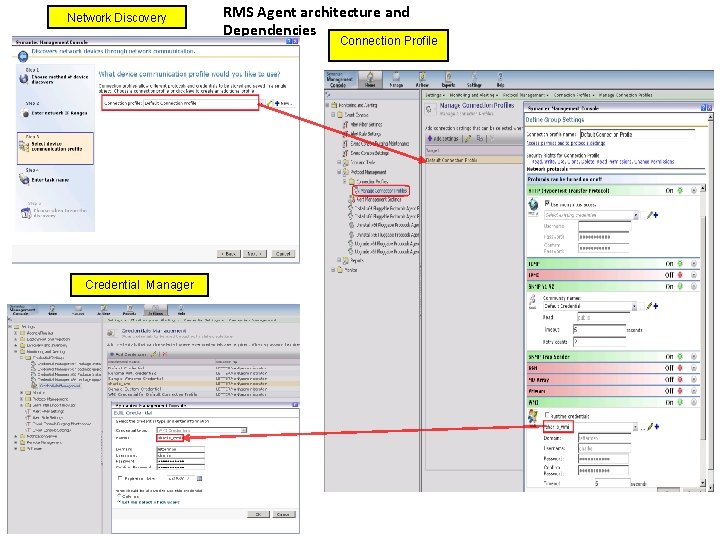Open HTTP select existing credential dropdown
Viewport: 720px width, 540px height.
[x=636, y=215]
